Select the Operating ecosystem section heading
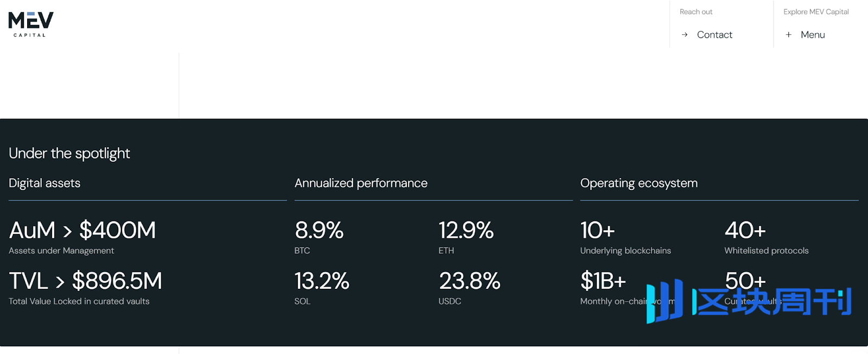 click(x=639, y=184)
